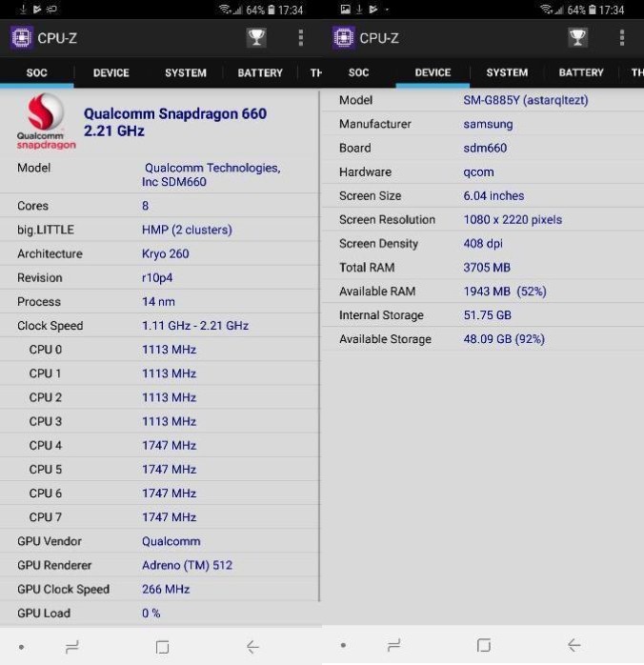Tap '266 MHz' GPU clock speed
The height and width of the screenshot is (665, 644).
point(166,589)
